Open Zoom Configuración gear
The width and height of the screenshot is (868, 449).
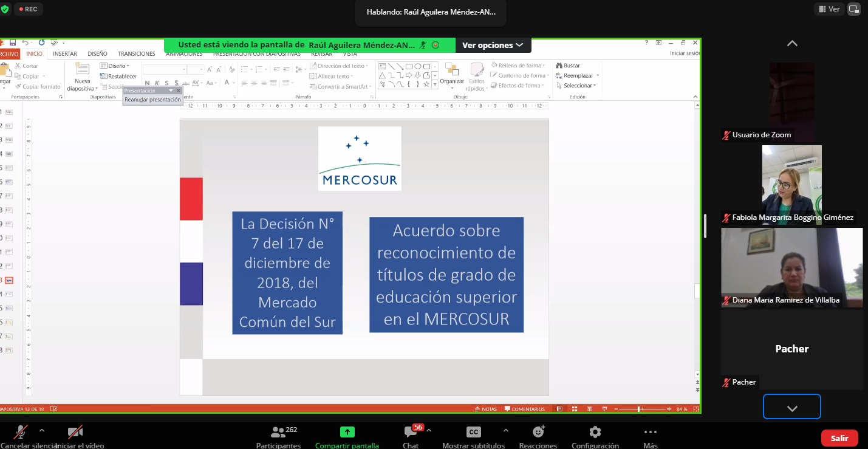tap(595, 432)
